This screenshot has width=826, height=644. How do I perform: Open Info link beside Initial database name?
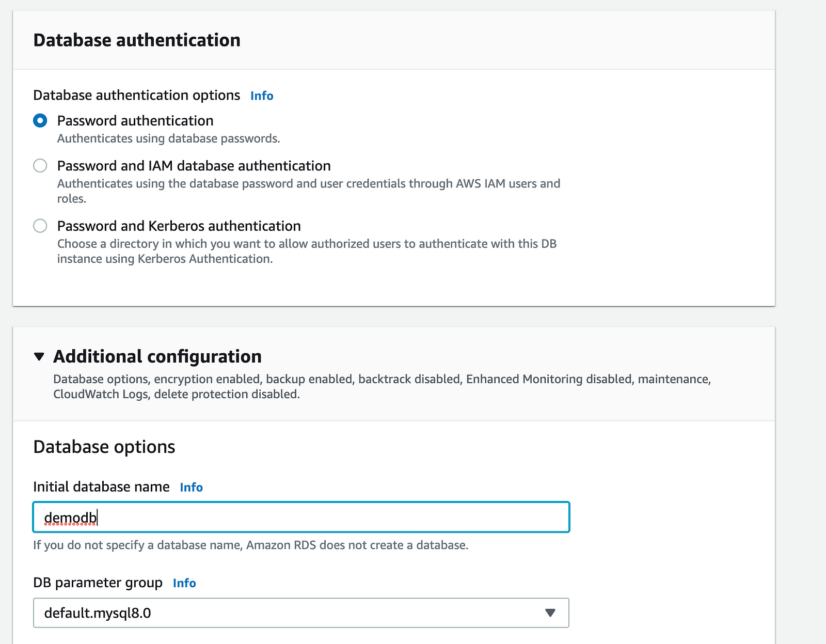coord(191,488)
